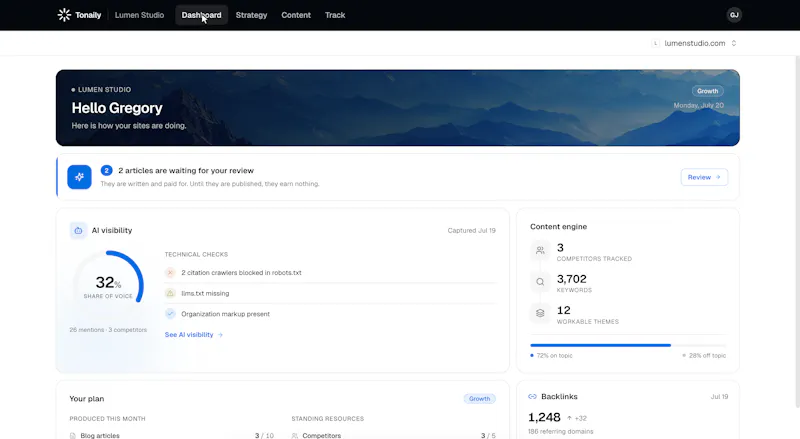
Task: Click the Competitors row people icon
Action: [294, 435]
